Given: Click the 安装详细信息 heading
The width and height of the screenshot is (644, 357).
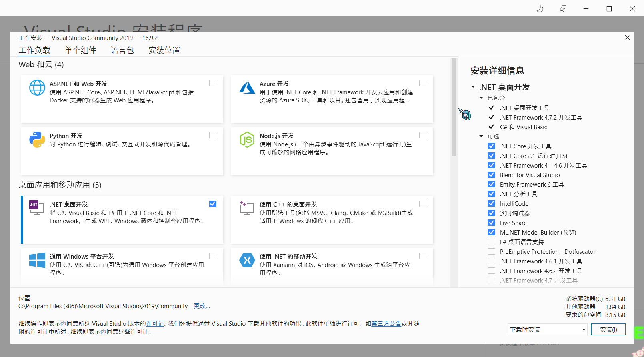Looking at the screenshot, I should click(497, 71).
